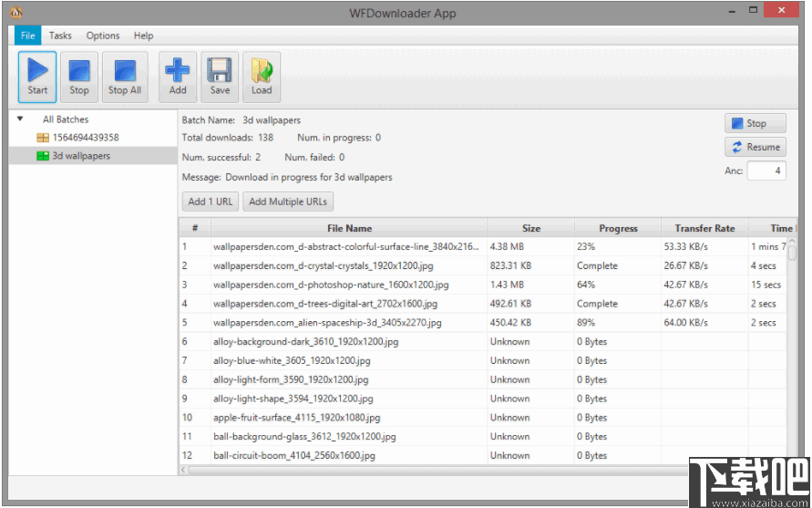Sort by Transfer Rate column header
Screen dimensions: 812x508
[704, 228]
